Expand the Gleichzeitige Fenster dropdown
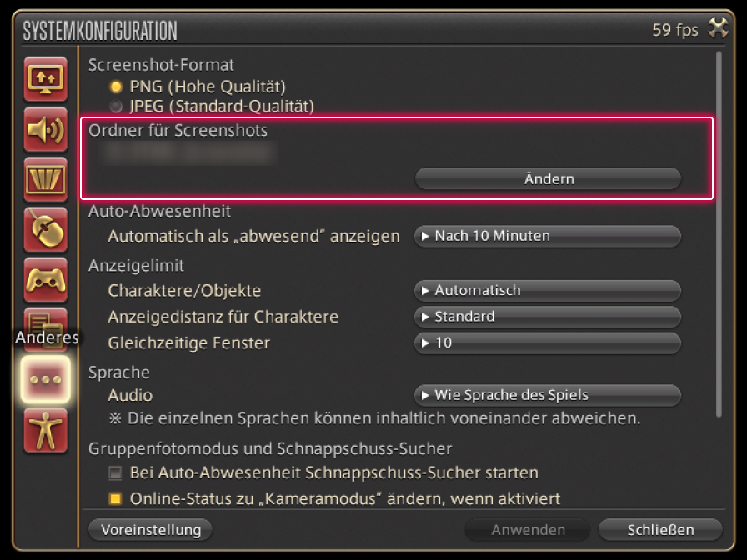This screenshot has height=560, width=747. pos(548,343)
